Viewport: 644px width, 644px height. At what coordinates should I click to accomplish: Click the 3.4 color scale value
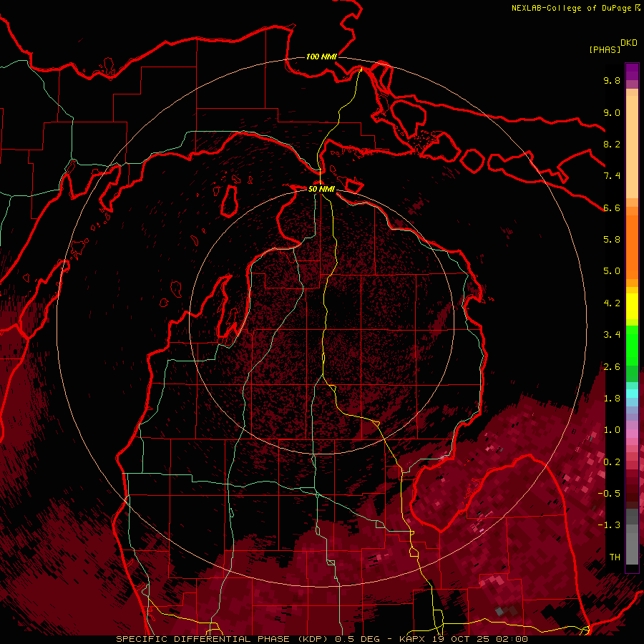612,335
